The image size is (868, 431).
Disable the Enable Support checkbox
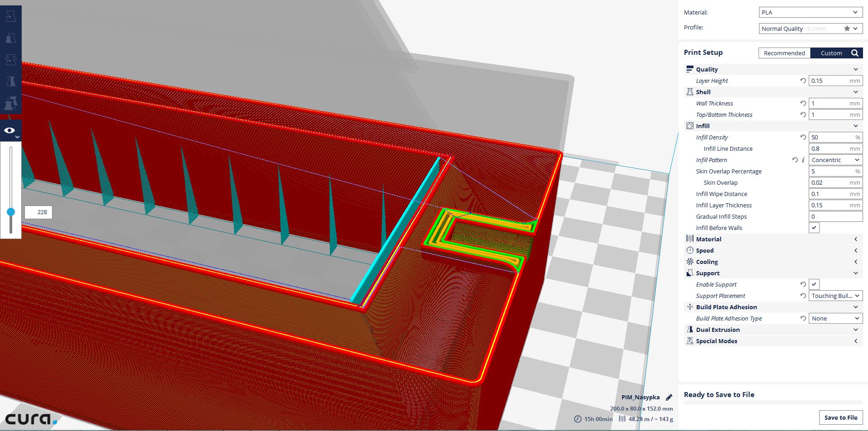tap(814, 284)
